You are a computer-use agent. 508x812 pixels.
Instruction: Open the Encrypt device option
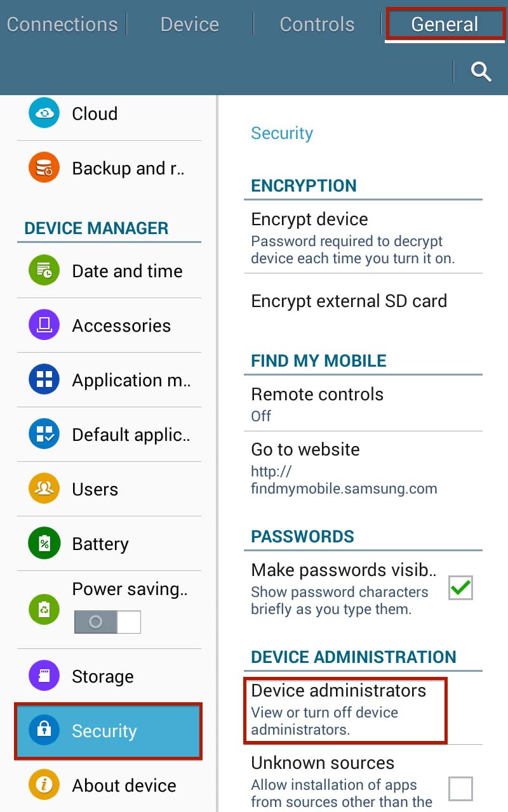point(353,239)
